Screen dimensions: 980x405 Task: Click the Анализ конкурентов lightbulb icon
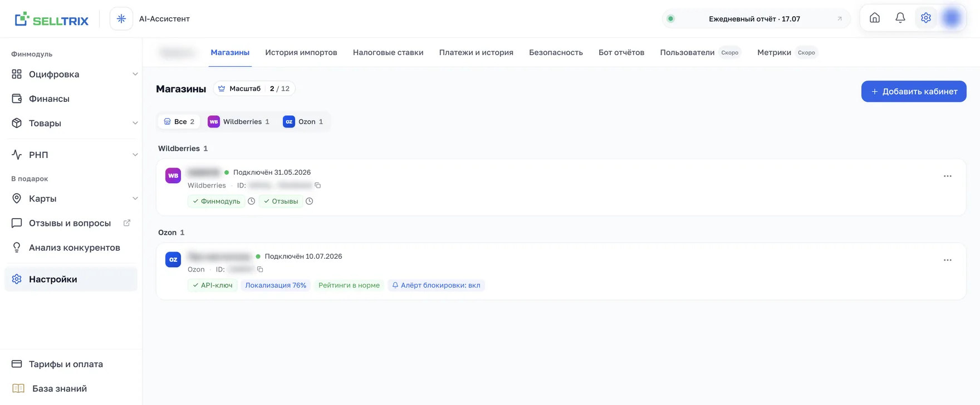(x=17, y=248)
